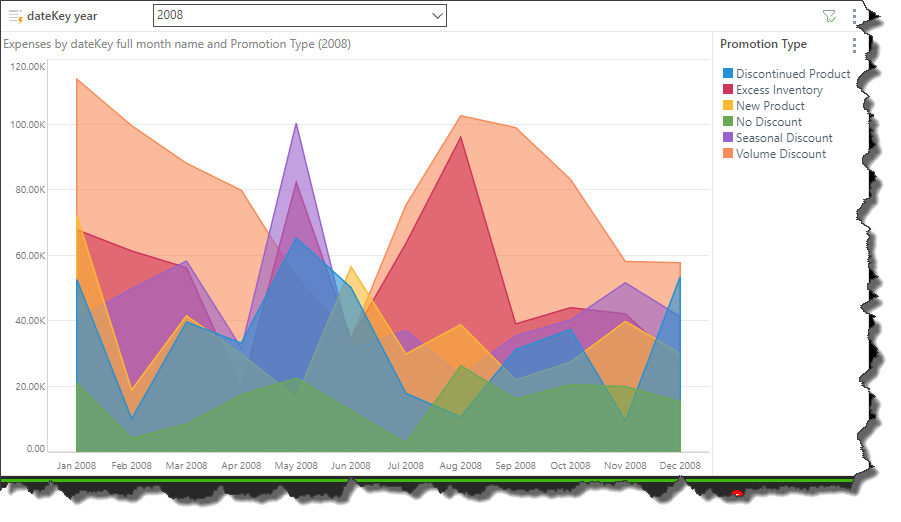Click the filter icon beside the year selector
The height and width of the screenshot is (522, 901).
[828, 16]
